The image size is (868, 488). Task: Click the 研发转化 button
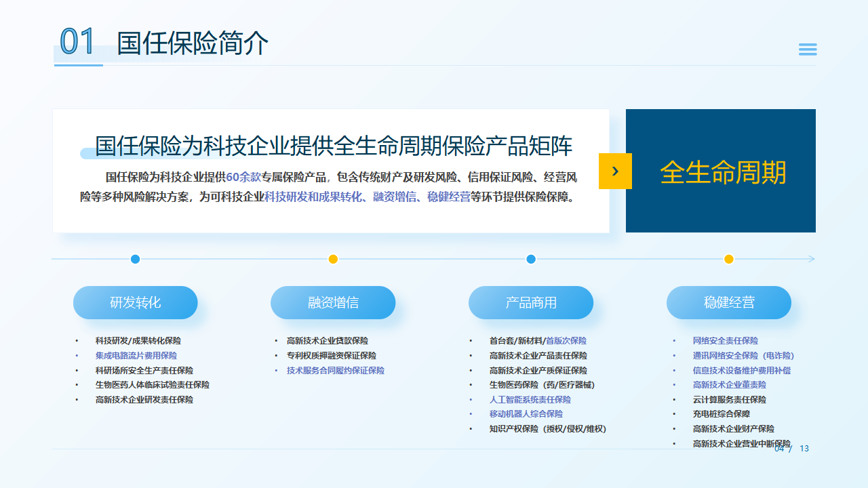tap(135, 302)
